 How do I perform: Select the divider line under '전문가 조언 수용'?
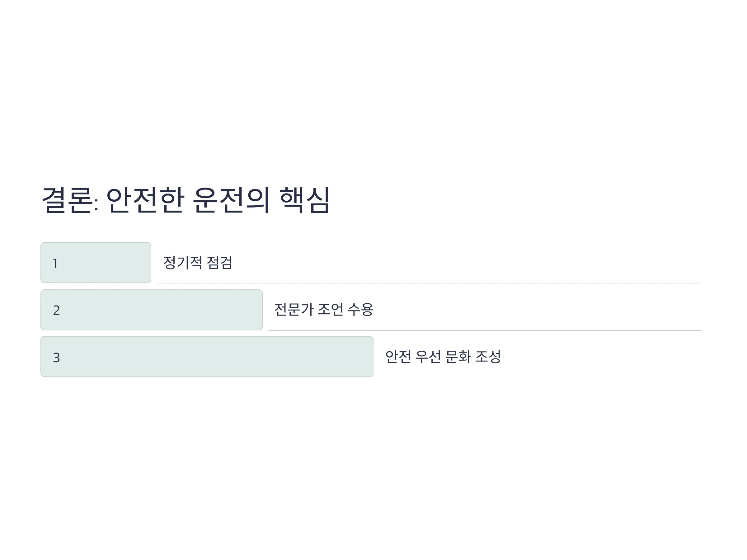tap(485, 330)
